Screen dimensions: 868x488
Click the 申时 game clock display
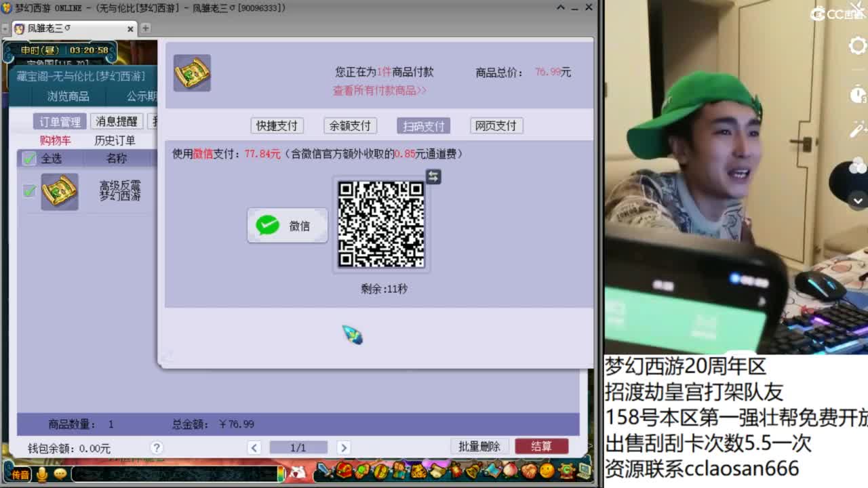[x=64, y=50]
